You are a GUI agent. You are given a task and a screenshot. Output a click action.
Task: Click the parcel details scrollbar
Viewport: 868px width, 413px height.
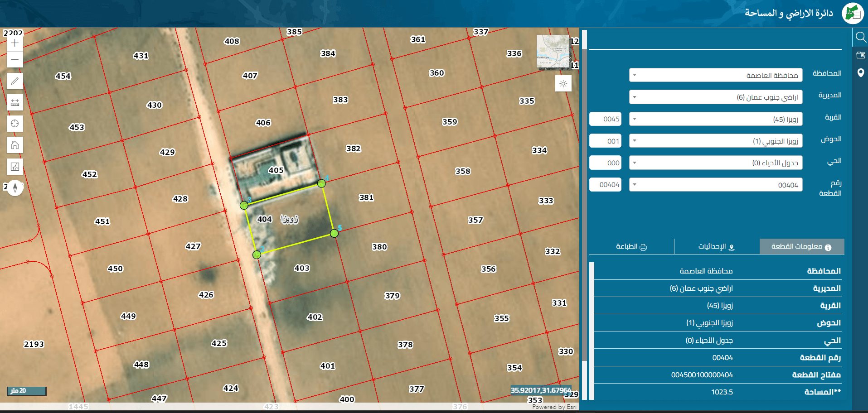(x=592, y=331)
